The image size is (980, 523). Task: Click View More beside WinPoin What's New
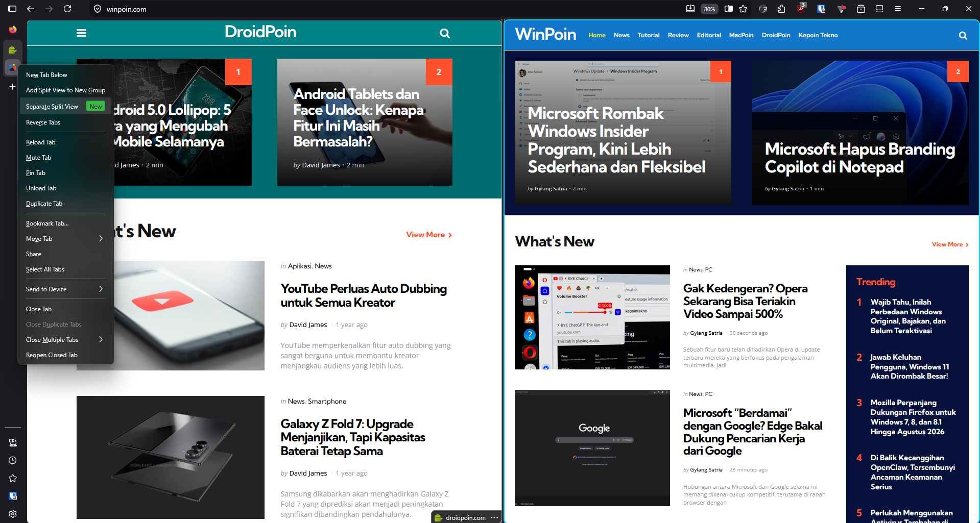click(949, 244)
